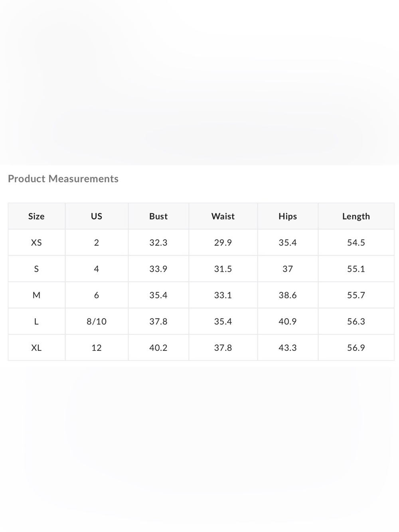The height and width of the screenshot is (532, 399).
Task: Click the 31.5 waist value
Action: [x=223, y=269]
